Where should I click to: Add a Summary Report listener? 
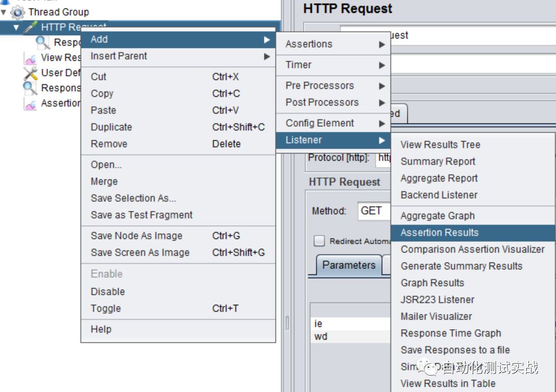click(473, 161)
